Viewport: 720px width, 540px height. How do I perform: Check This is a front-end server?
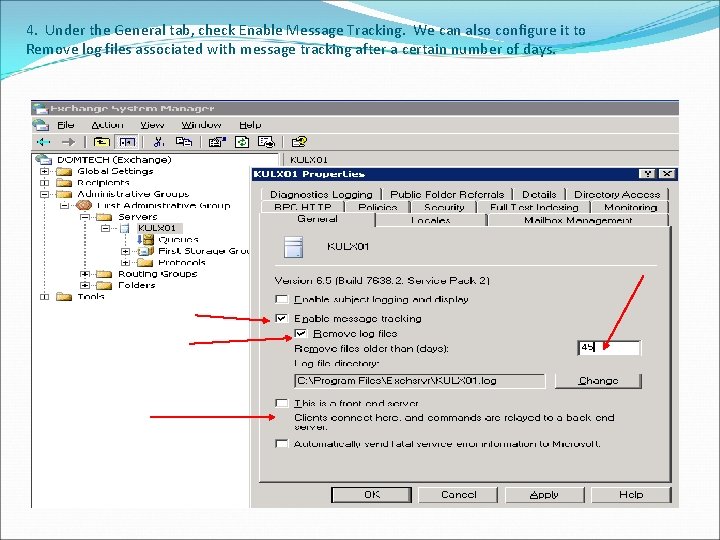pos(281,403)
